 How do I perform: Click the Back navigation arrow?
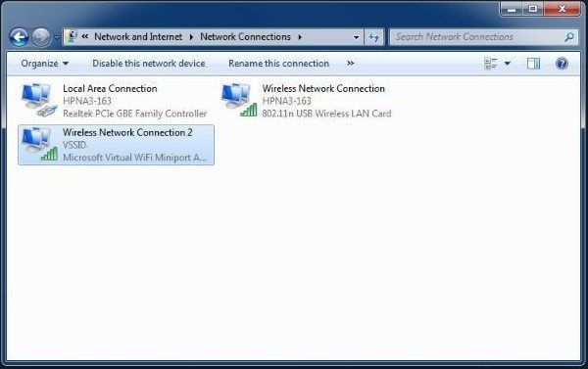(19, 37)
